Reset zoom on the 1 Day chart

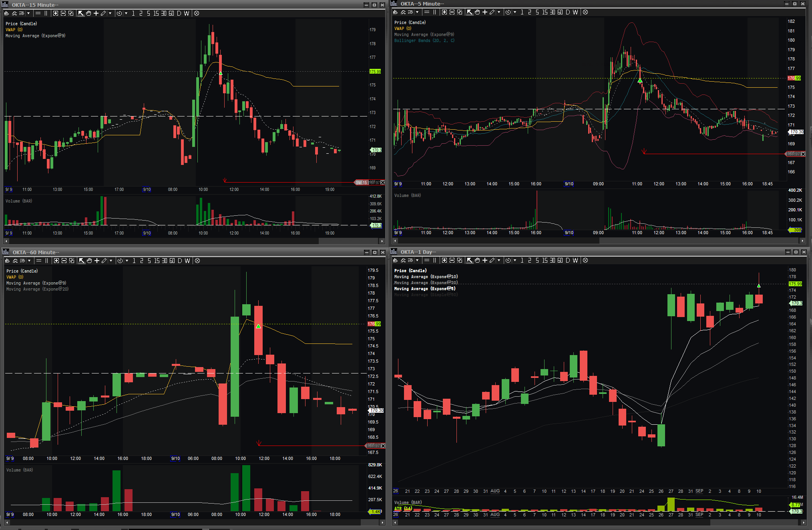click(x=460, y=260)
